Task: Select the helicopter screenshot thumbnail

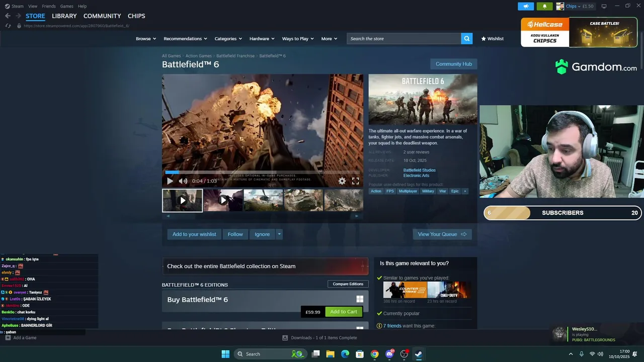Action: click(x=263, y=200)
